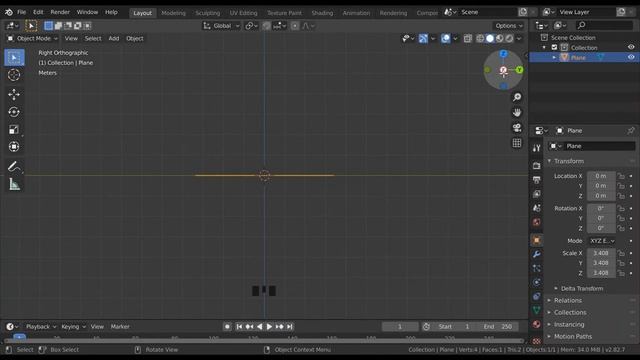
Task: Open the Material properties tab
Action: pyautogui.click(x=536, y=324)
